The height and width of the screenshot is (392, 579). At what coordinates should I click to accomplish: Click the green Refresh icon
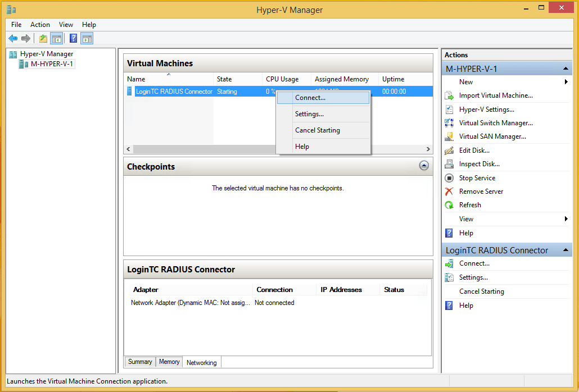(x=449, y=205)
